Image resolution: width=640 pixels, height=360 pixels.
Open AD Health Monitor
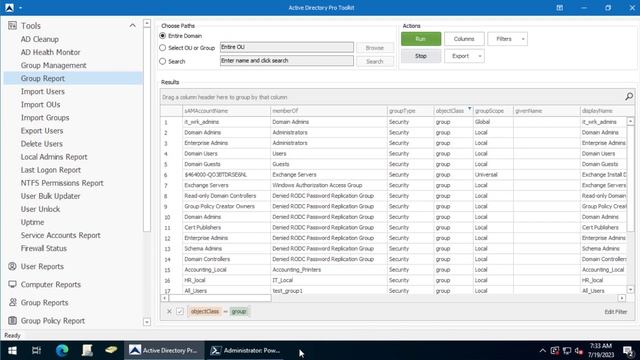[51, 52]
